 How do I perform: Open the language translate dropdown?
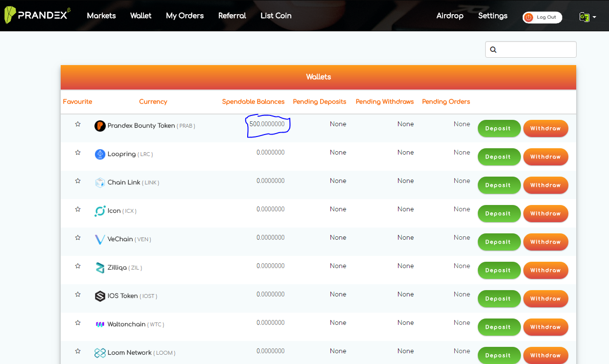point(587,17)
